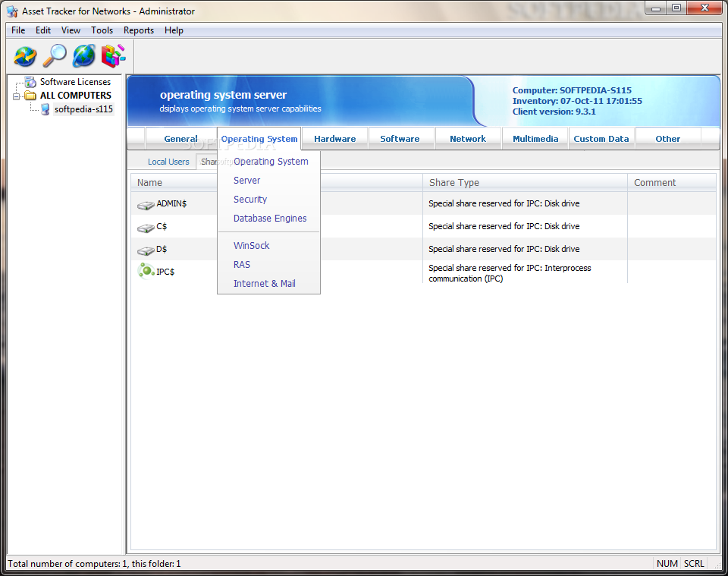Minimize the Asset Tracker window
This screenshot has width=728, height=576.
click(656, 8)
